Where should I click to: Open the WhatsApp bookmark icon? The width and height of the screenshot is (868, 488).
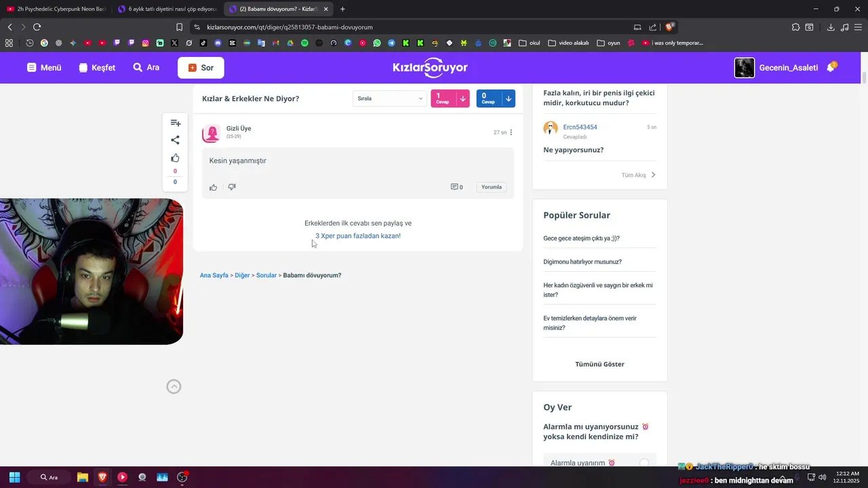click(x=377, y=43)
